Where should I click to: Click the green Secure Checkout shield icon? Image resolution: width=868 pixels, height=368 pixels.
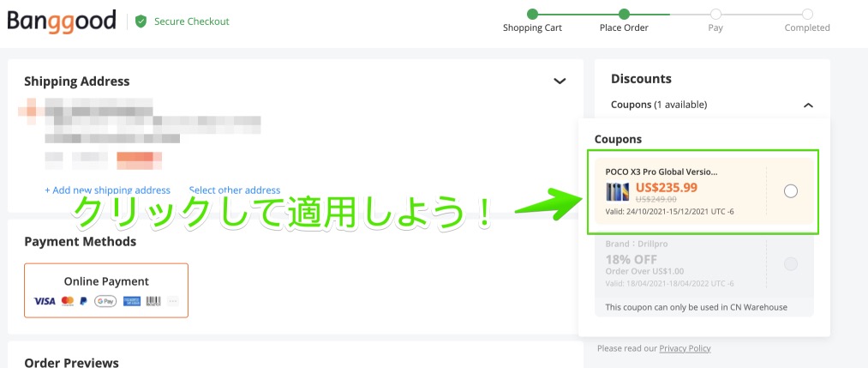click(x=141, y=21)
